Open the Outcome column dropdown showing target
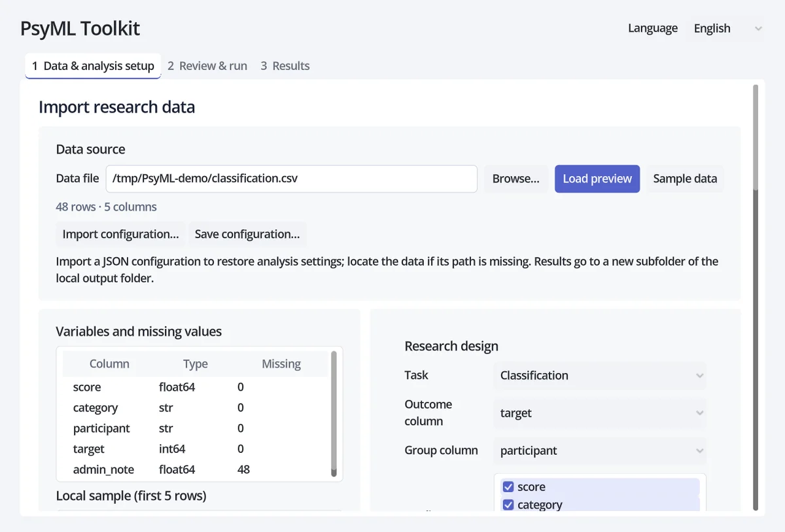The width and height of the screenshot is (785, 532). coord(600,413)
